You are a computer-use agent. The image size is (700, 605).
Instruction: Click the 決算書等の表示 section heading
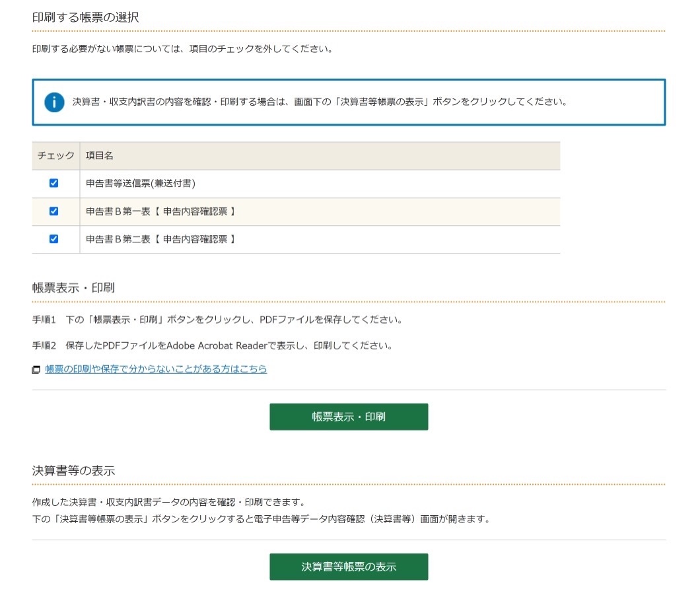point(73,471)
